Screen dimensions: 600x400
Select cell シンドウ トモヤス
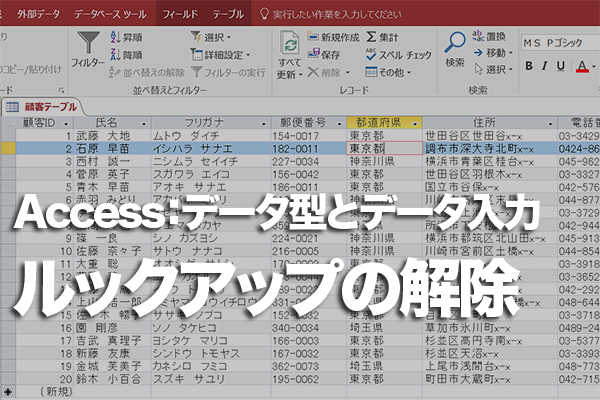click(211, 354)
